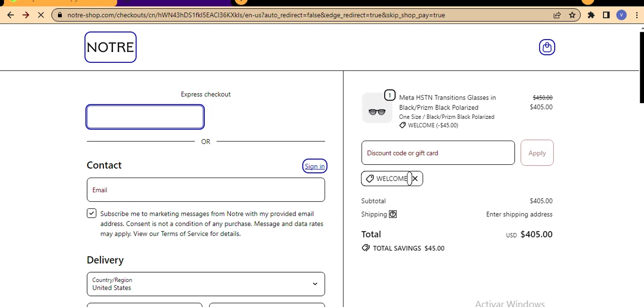Click the '$405.00' total amount
The height and width of the screenshot is (307, 644).
pos(536,234)
